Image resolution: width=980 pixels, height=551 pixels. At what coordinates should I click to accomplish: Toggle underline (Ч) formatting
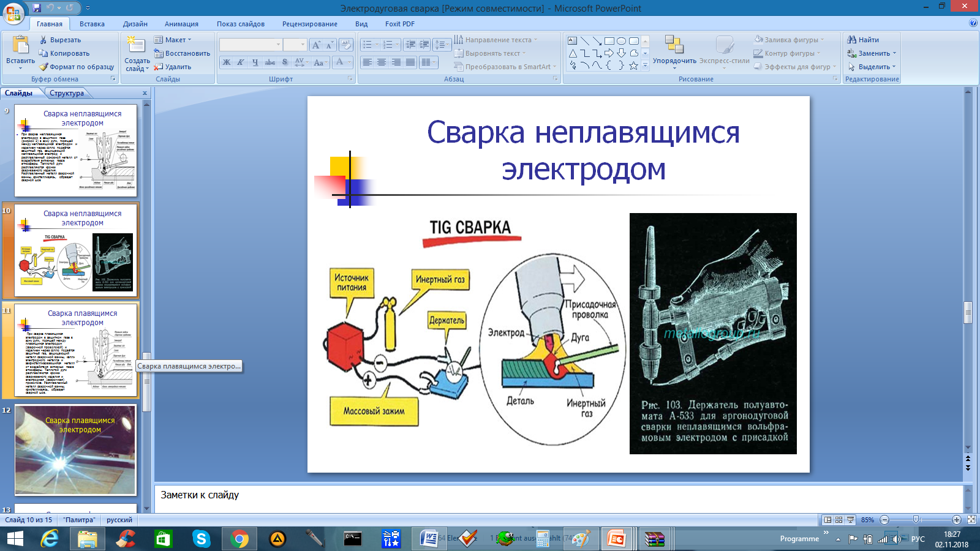[x=255, y=62]
